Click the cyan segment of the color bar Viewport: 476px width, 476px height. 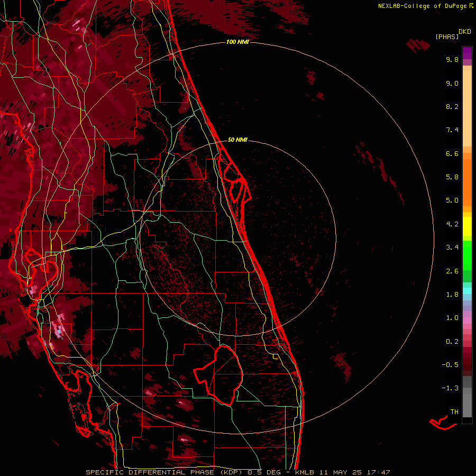point(467,291)
